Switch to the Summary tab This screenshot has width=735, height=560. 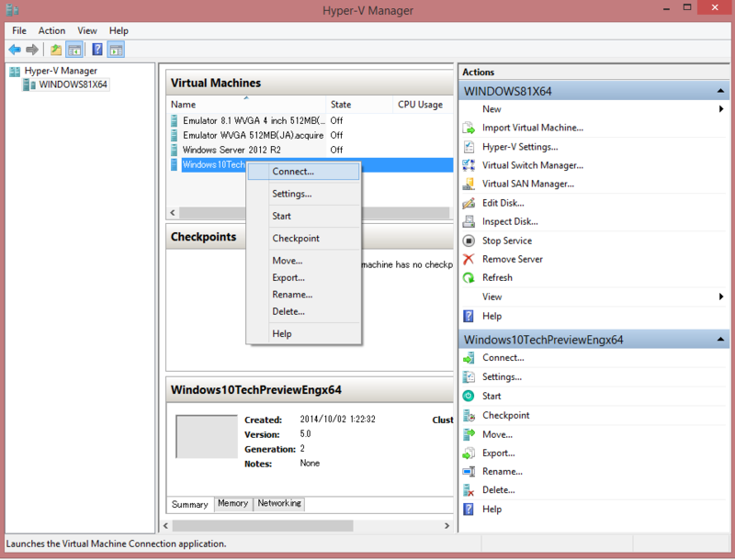click(x=190, y=504)
